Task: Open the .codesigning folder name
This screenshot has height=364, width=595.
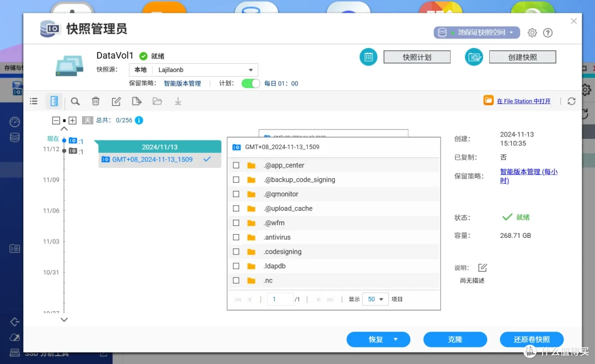Action: pos(282,252)
